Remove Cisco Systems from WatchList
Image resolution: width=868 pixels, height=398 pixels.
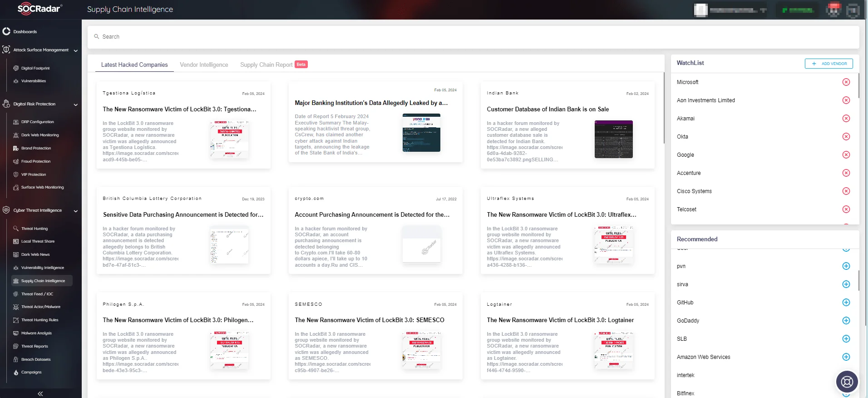(846, 191)
